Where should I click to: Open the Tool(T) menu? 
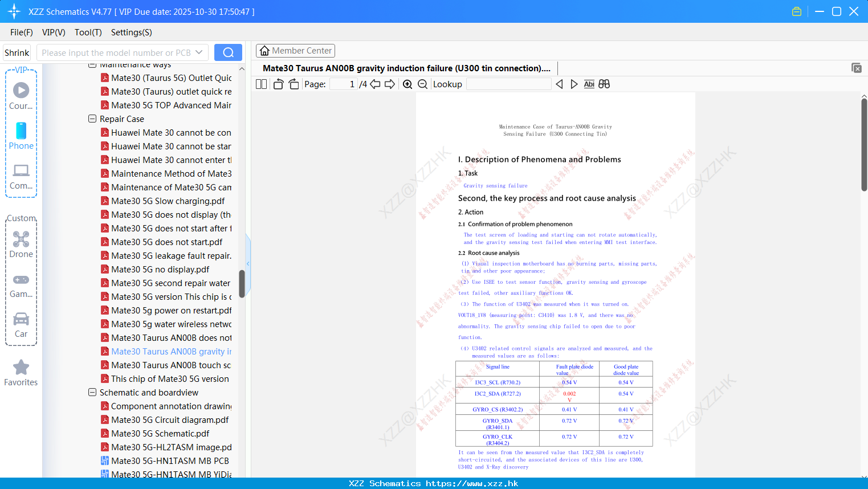pyautogui.click(x=88, y=32)
